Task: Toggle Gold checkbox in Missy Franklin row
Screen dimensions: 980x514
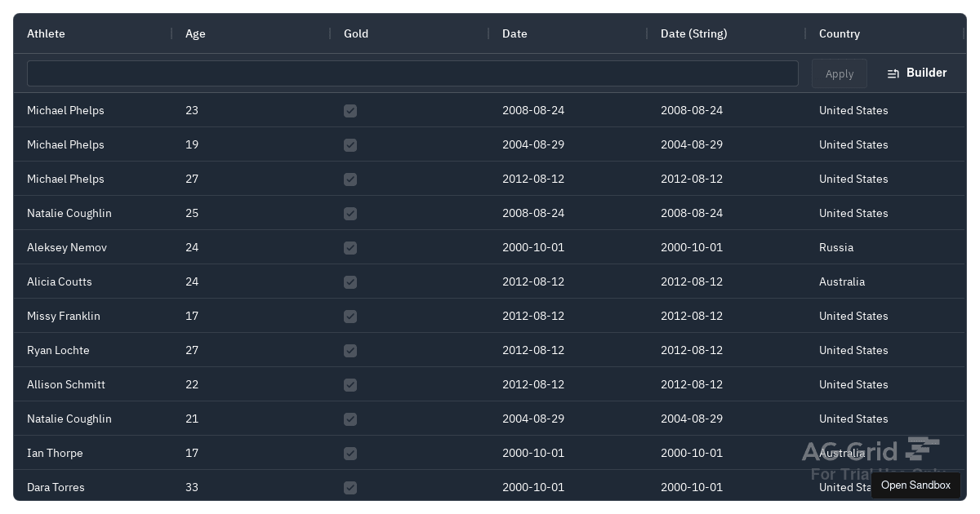Action: pos(350,317)
